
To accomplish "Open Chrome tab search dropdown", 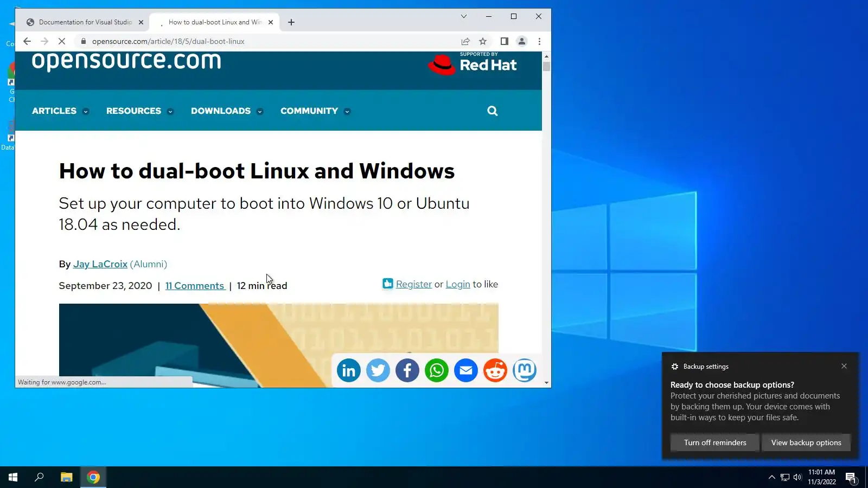I will click(464, 16).
